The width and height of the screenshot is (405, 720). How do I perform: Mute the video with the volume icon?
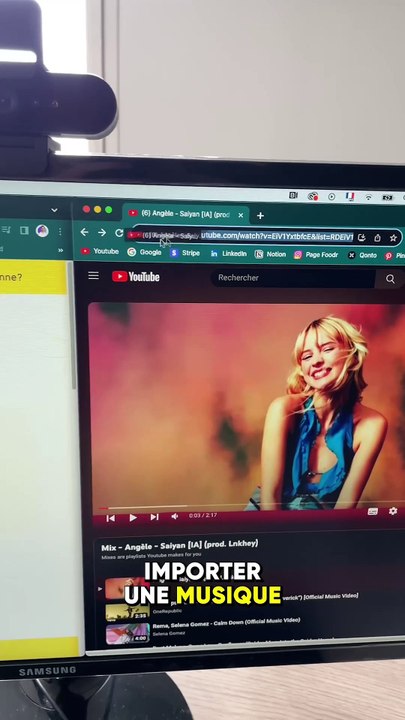[174, 517]
